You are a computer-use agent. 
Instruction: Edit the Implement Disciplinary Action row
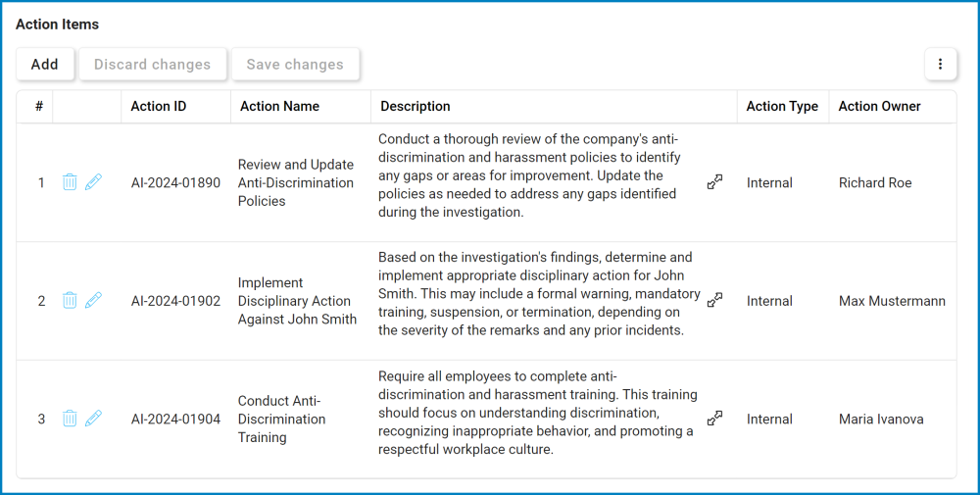click(x=93, y=301)
